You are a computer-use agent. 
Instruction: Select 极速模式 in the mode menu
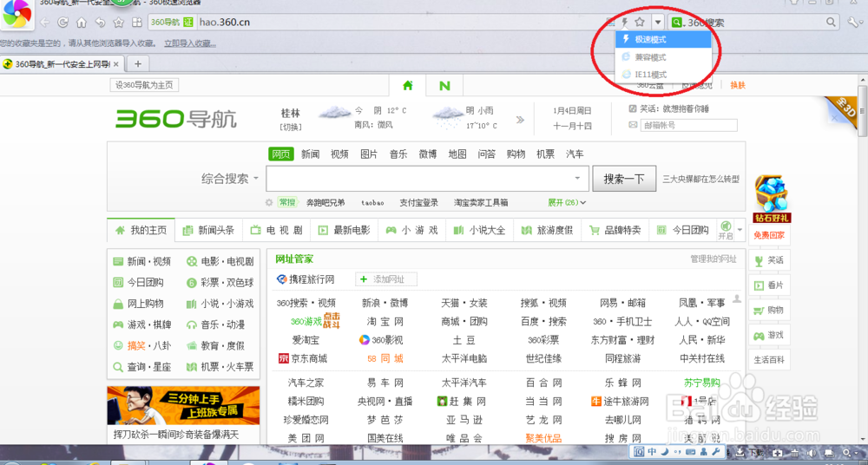[662, 39]
